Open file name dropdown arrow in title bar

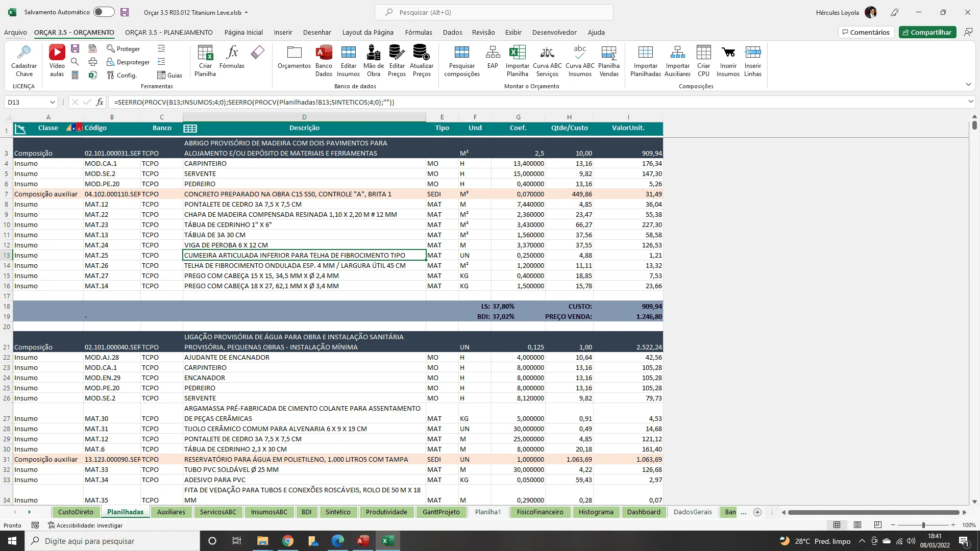click(x=246, y=13)
